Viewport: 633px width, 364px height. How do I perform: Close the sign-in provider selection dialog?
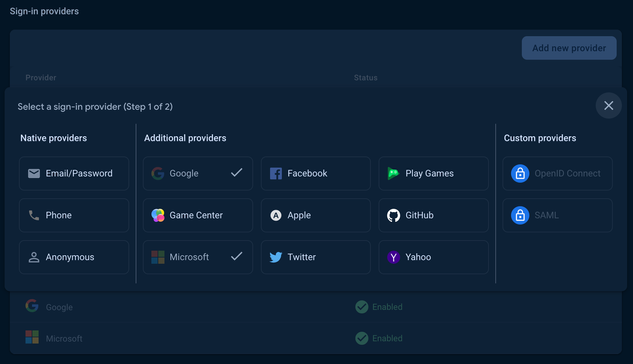[608, 106]
